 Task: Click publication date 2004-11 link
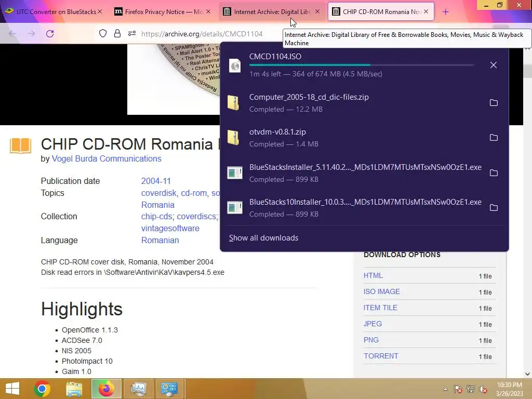click(156, 181)
